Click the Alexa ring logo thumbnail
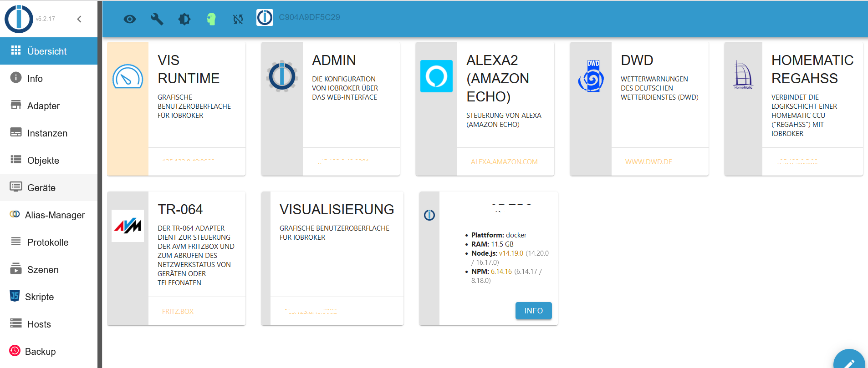 [436, 76]
